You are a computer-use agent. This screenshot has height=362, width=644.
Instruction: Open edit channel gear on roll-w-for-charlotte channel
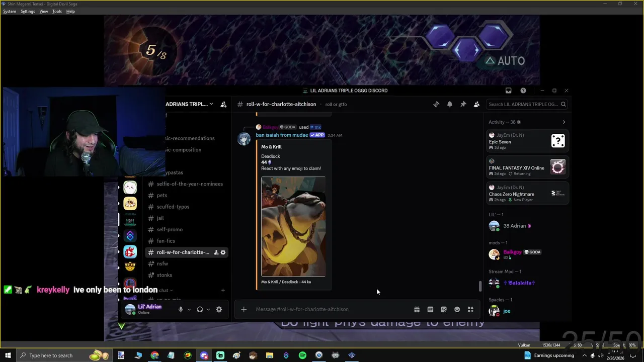[223, 252]
